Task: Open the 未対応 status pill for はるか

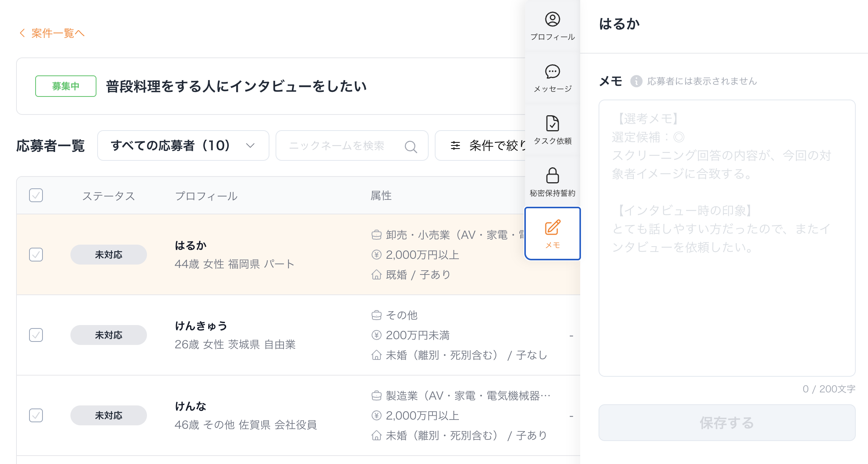Action: tap(109, 255)
